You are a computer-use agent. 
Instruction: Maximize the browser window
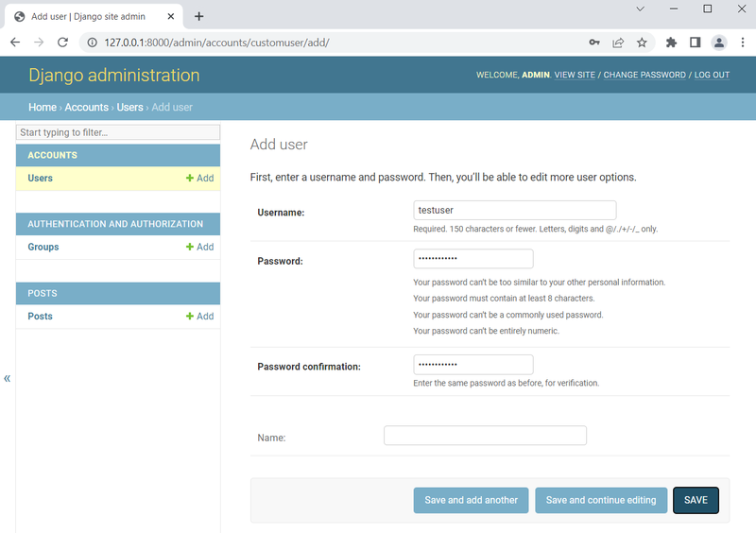click(x=707, y=9)
